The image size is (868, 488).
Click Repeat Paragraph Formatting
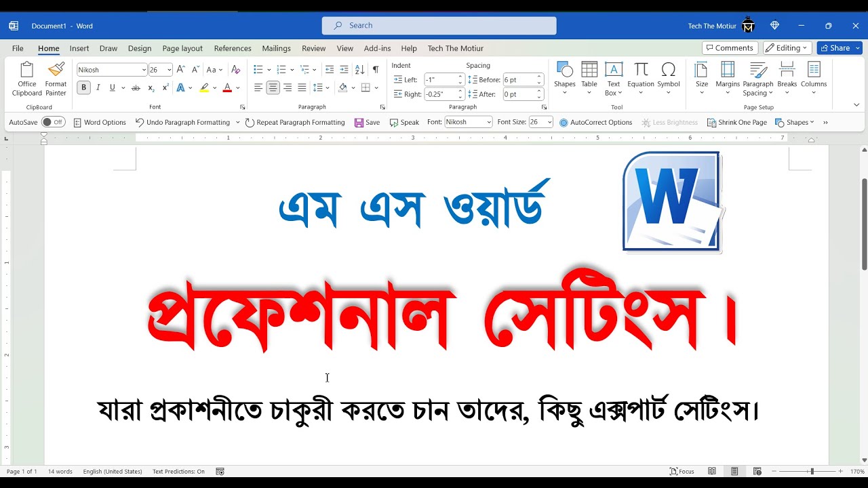[295, 123]
